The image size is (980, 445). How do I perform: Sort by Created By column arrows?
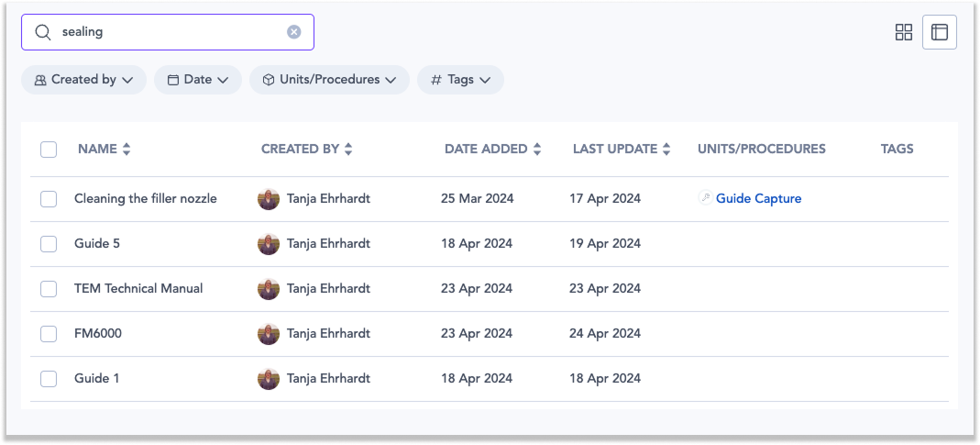(348, 150)
